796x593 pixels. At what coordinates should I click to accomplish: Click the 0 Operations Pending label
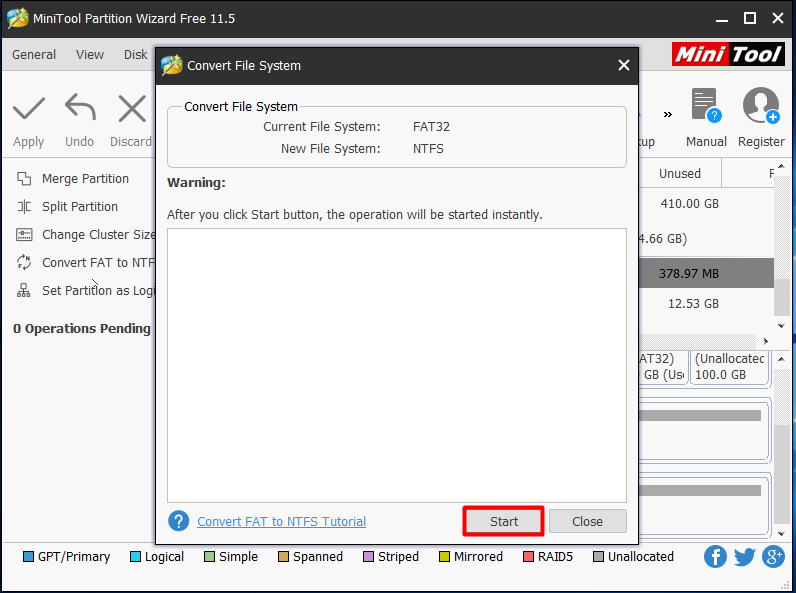[82, 328]
